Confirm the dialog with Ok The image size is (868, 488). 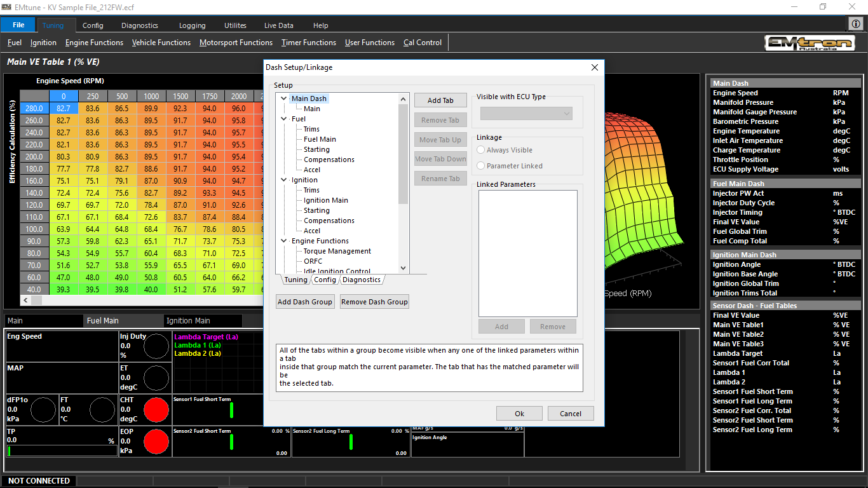pyautogui.click(x=519, y=414)
